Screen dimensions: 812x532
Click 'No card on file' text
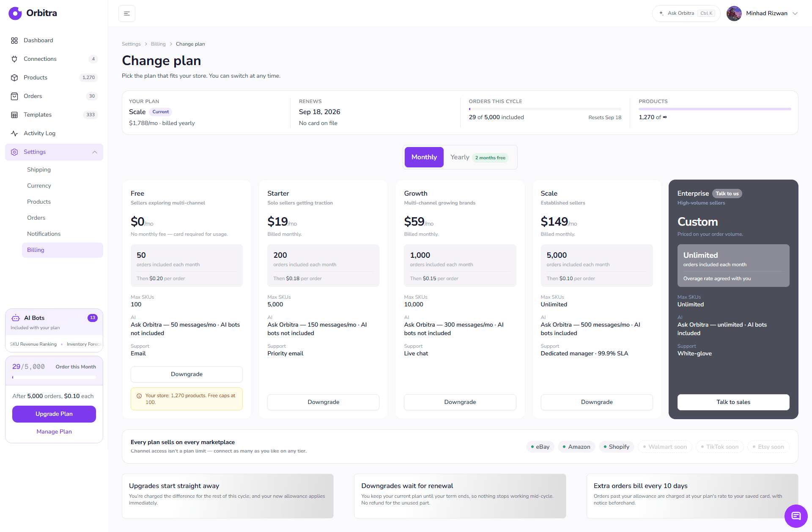tap(318, 123)
